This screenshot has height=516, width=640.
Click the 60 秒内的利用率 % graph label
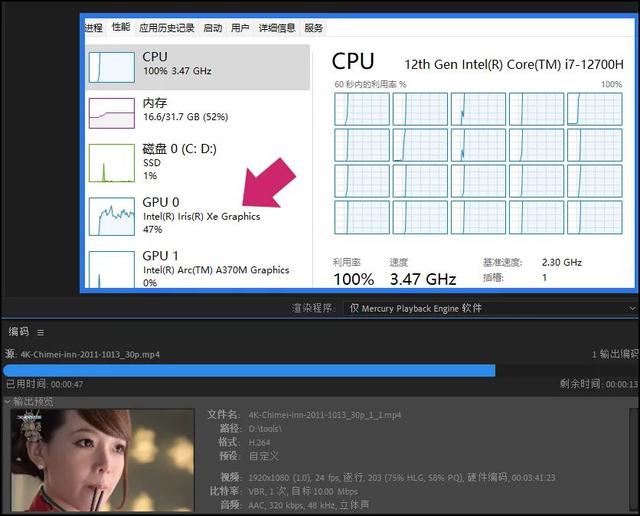click(371, 85)
